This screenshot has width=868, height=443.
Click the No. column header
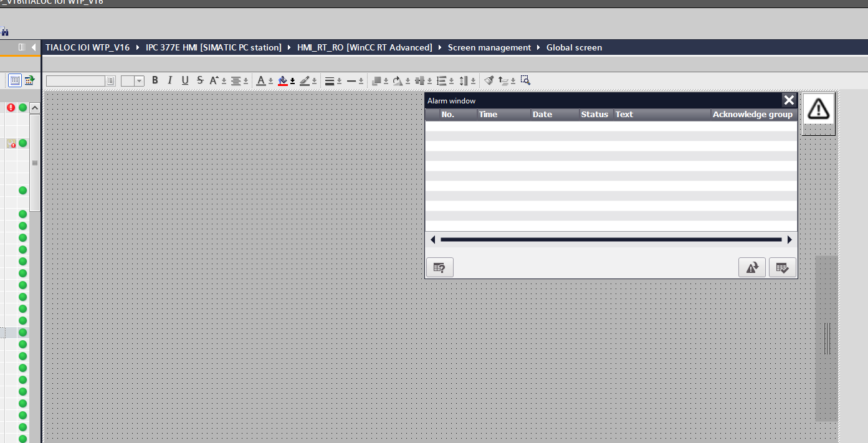pos(458,115)
